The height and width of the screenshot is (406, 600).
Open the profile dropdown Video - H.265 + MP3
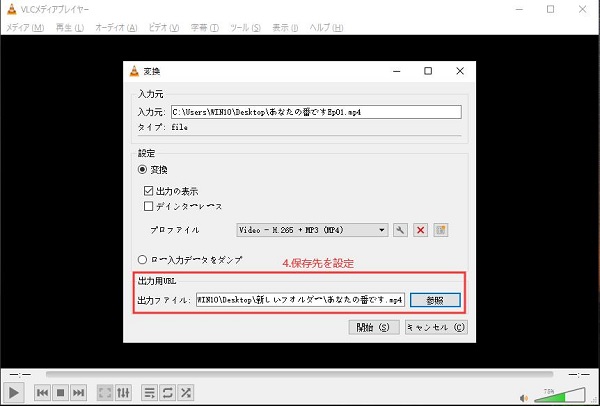(312, 230)
